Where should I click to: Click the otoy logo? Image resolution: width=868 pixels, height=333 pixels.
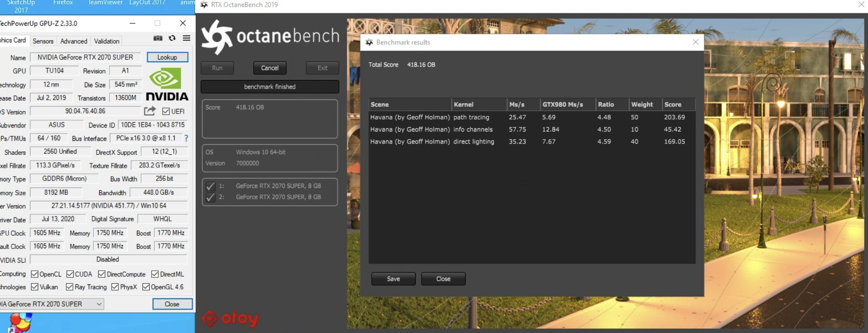[x=230, y=319]
